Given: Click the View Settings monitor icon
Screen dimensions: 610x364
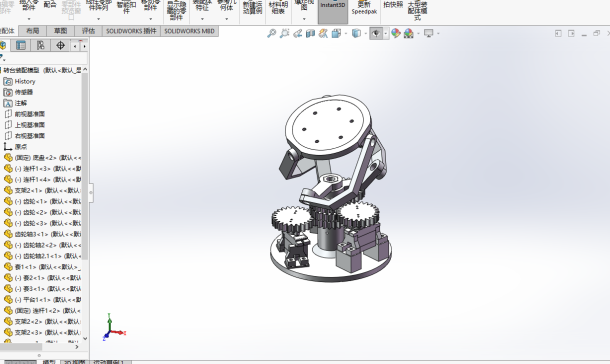Looking at the screenshot, I should click(428, 33).
